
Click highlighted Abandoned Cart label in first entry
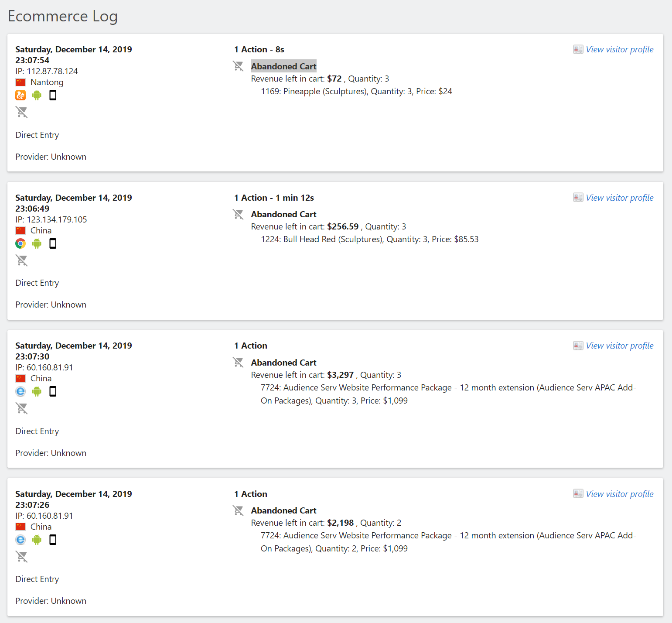coord(283,66)
